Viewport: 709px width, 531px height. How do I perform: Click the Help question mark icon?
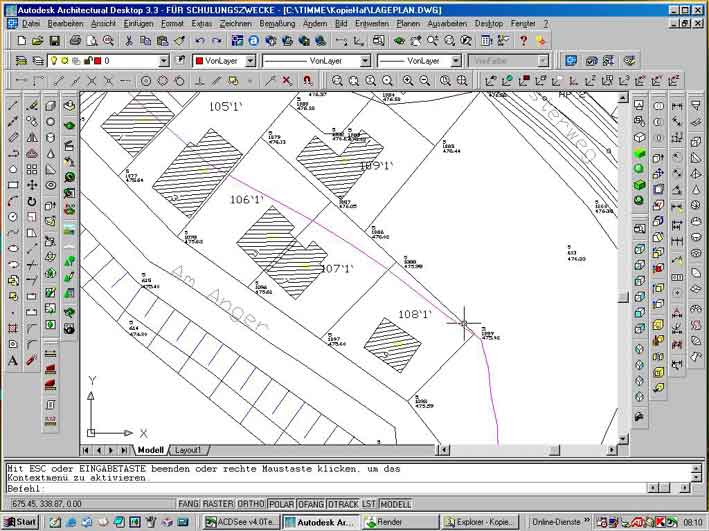click(x=523, y=41)
